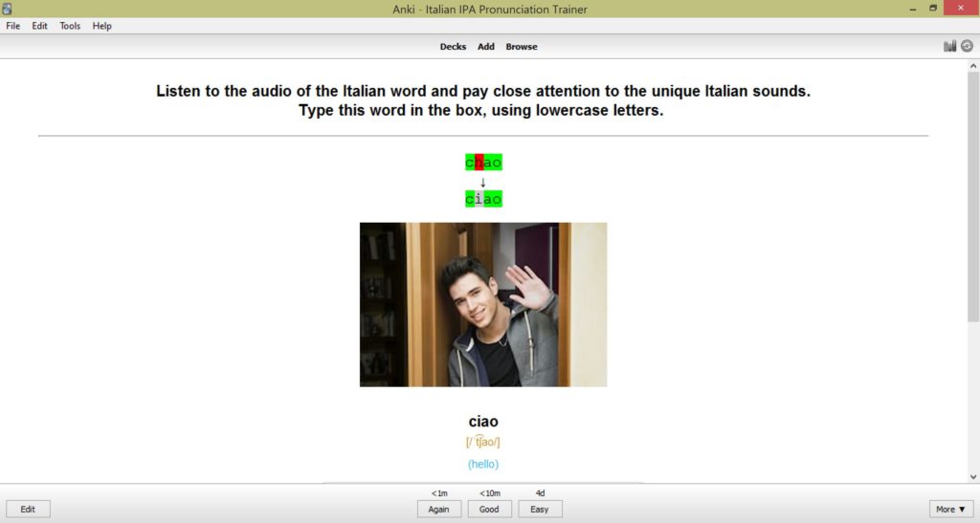Rate the card Good

pyautogui.click(x=489, y=510)
